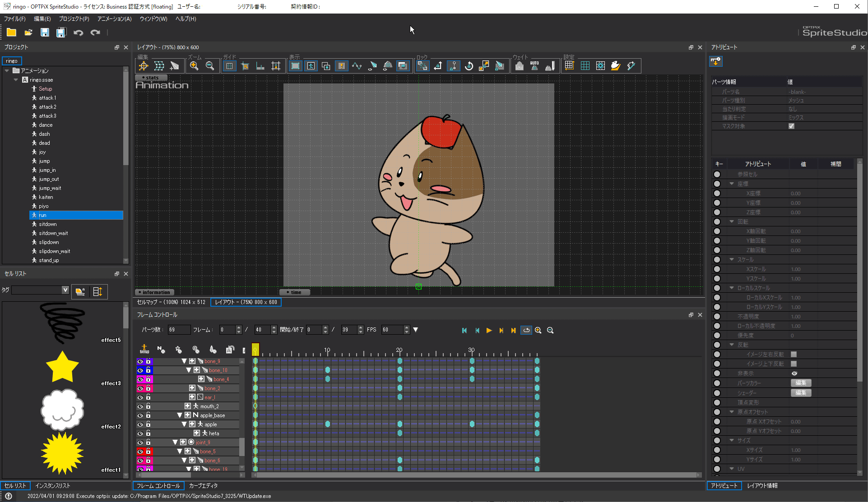
Task: Toggle the grid guide icon
Action: pyautogui.click(x=230, y=66)
